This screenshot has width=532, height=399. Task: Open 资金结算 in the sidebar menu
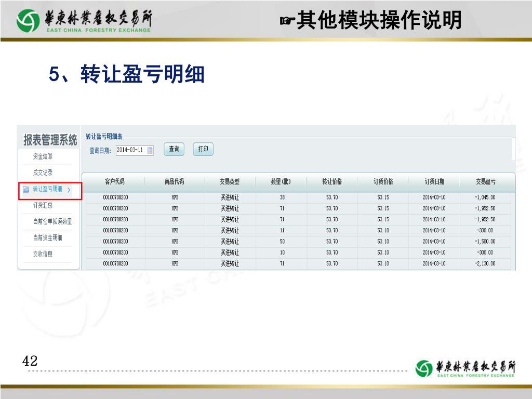[x=43, y=156]
